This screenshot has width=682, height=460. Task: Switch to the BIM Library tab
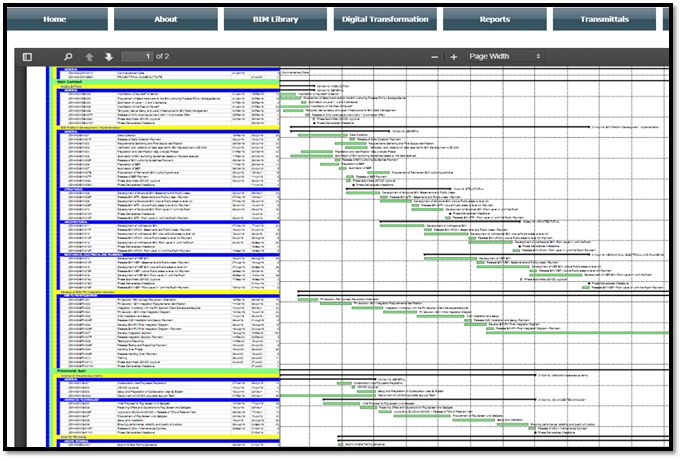[275, 19]
